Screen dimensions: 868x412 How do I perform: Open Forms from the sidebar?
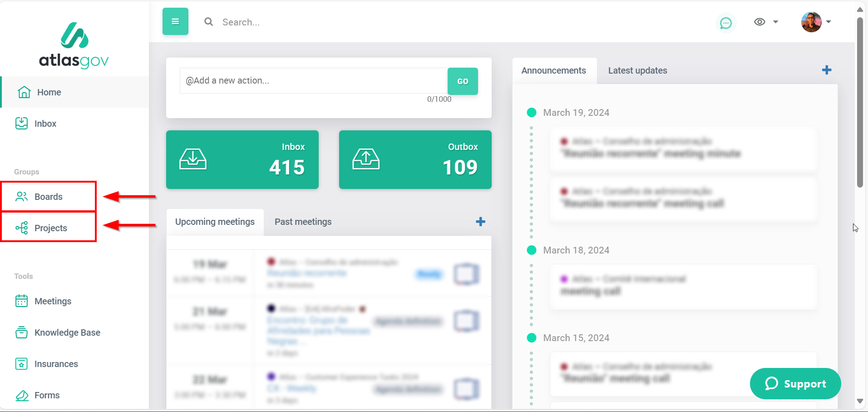pos(47,395)
